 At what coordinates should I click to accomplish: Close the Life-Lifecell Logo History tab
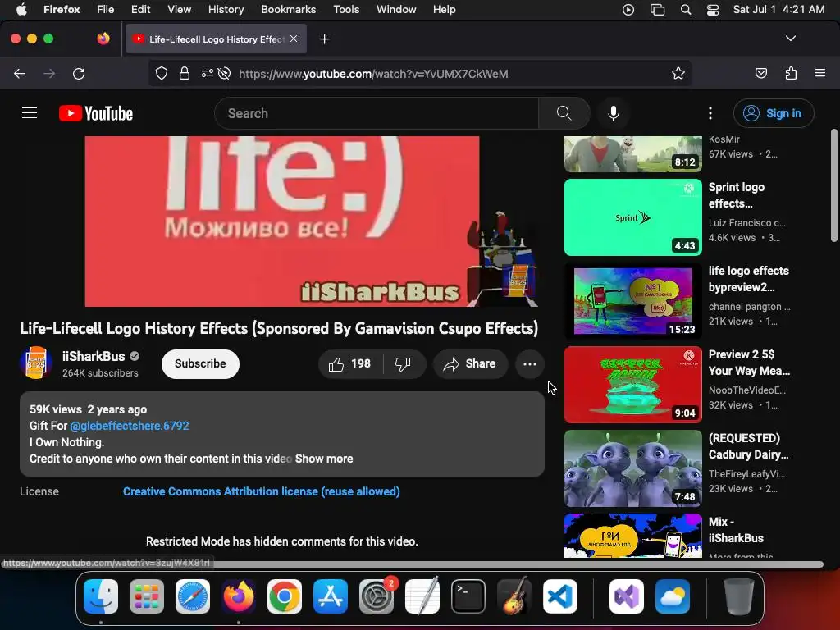click(x=294, y=39)
